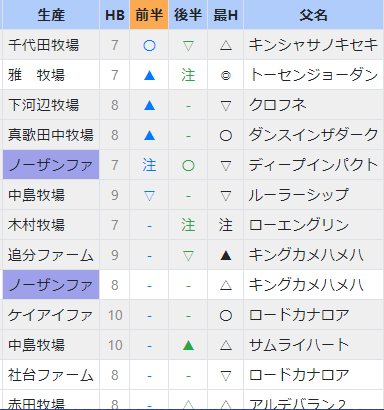The width and height of the screenshot is (384, 410).
Task: Click the green filled triangle in サムライハート row
Action: pos(188,345)
